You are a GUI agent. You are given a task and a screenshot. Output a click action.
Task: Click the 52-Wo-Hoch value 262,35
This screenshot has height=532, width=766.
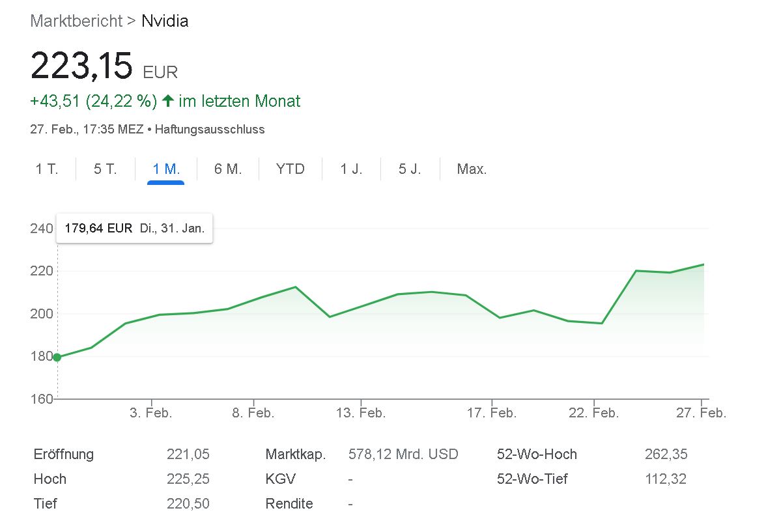[x=666, y=455]
